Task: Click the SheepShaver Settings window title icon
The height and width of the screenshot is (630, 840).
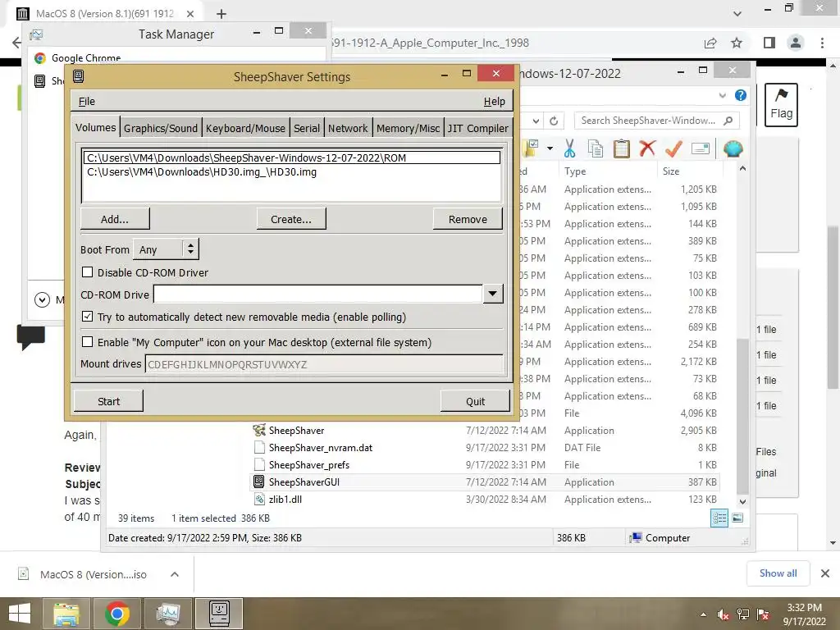Action: 78,76
